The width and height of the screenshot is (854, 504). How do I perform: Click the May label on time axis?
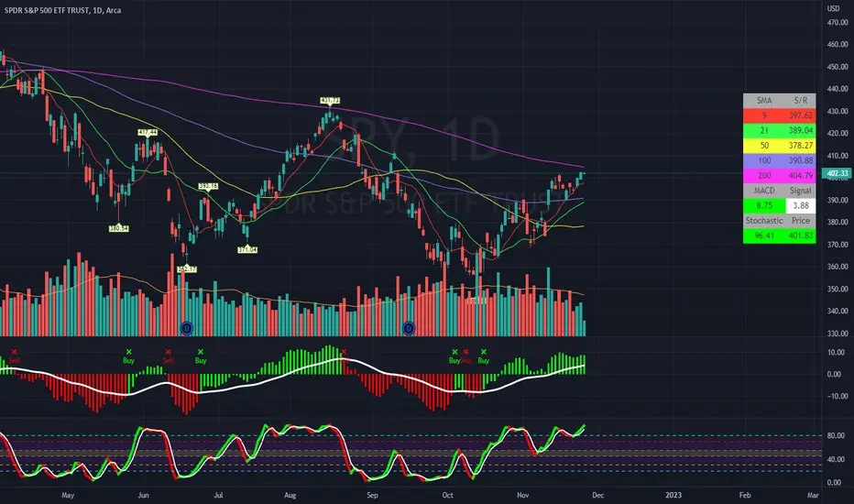tap(68, 495)
